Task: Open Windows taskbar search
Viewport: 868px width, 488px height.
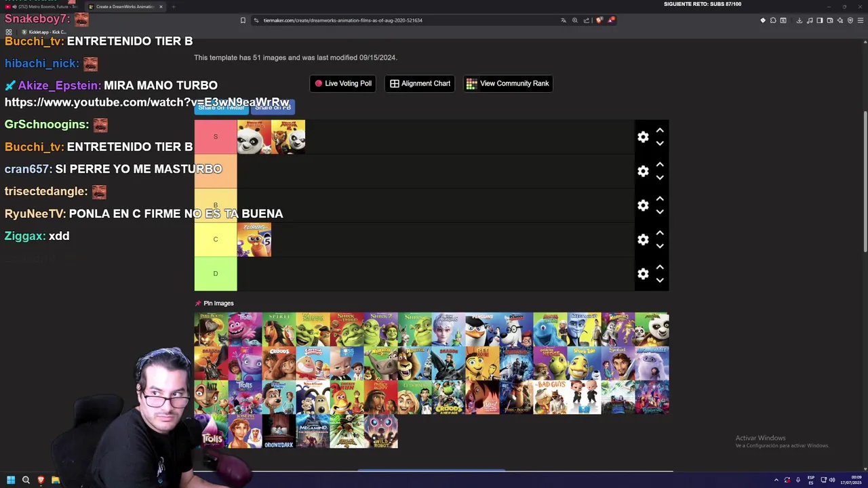Action: point(26,480)
